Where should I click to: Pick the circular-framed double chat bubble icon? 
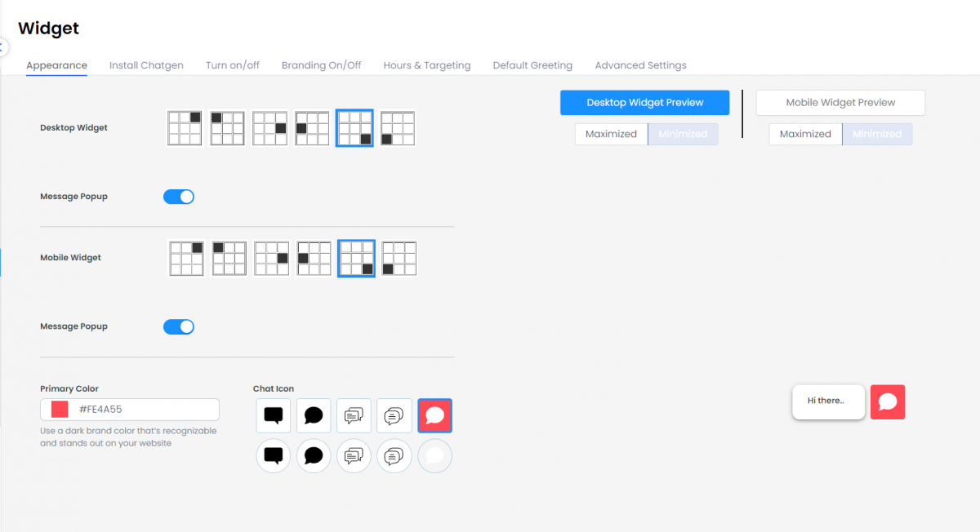[x=354, y=455]
